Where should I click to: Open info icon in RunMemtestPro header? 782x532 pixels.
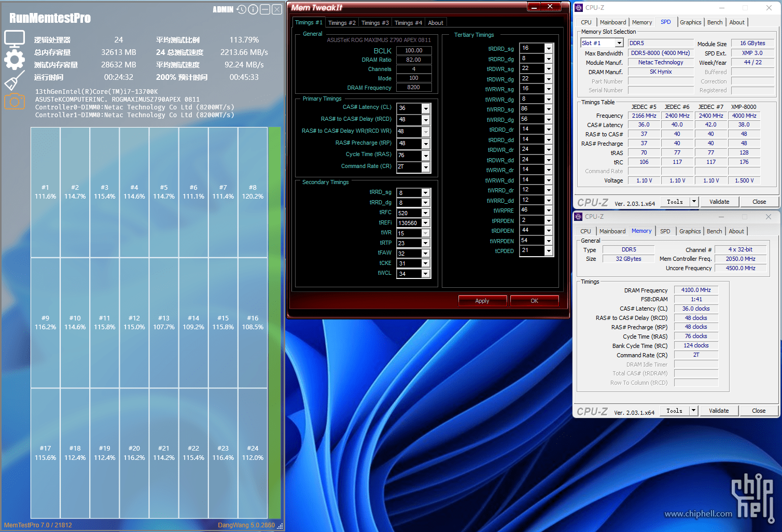coord(253,9)
